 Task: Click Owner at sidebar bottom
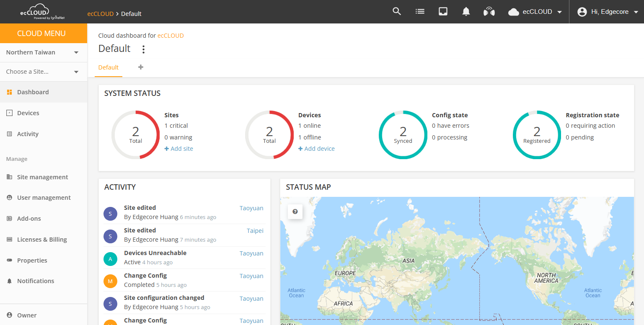[x=27, y=315]
